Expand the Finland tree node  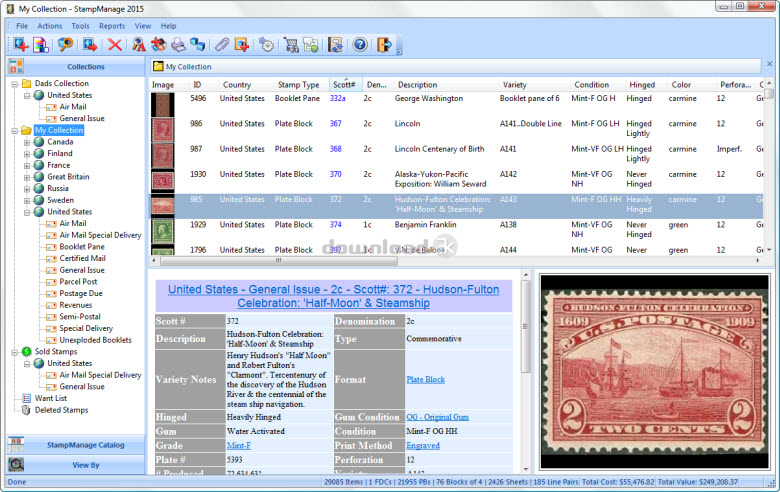[27, 154]
